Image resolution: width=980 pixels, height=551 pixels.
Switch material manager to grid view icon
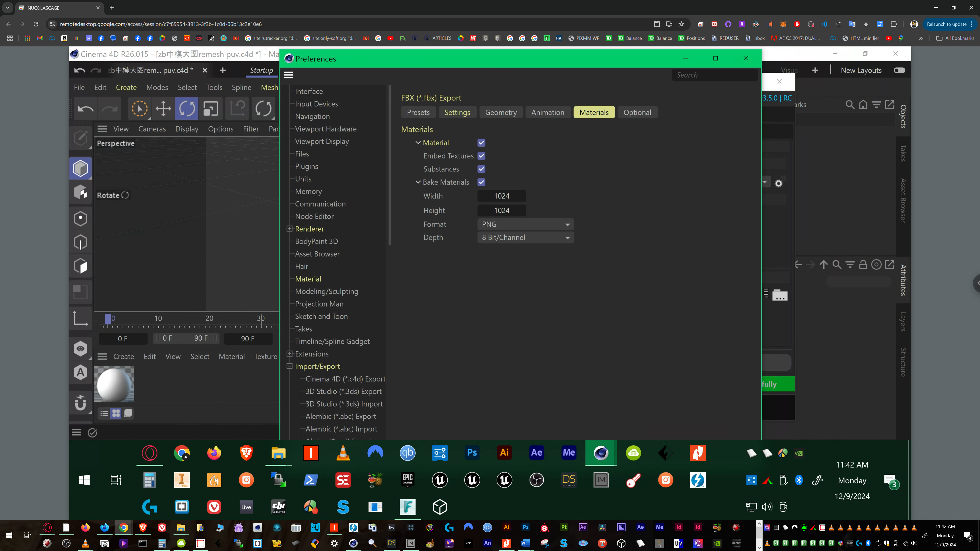[116, 413]
